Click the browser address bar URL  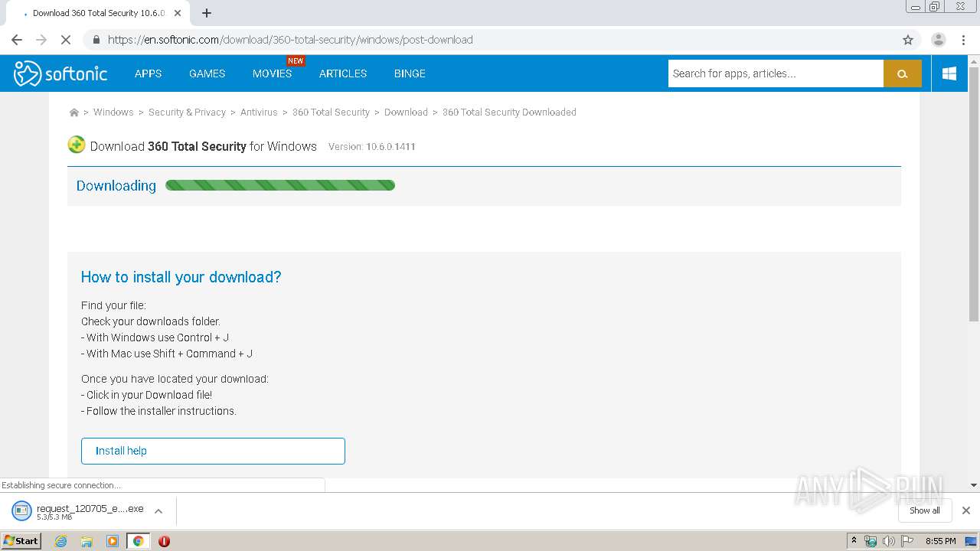(x=290, y=40)
